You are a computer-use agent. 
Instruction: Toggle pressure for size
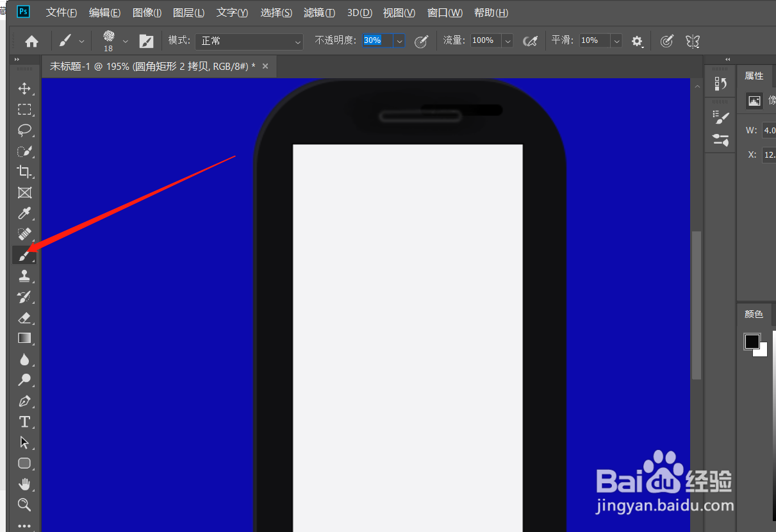coord(666,41)
